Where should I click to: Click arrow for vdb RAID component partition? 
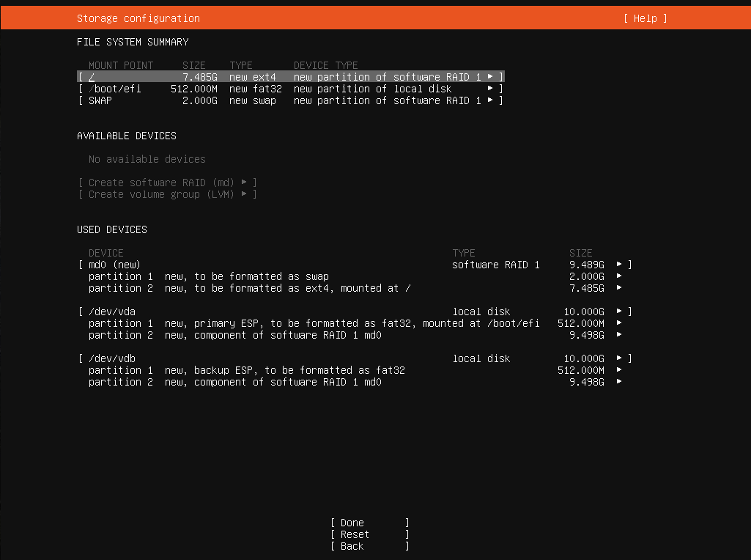coord(619,382)
